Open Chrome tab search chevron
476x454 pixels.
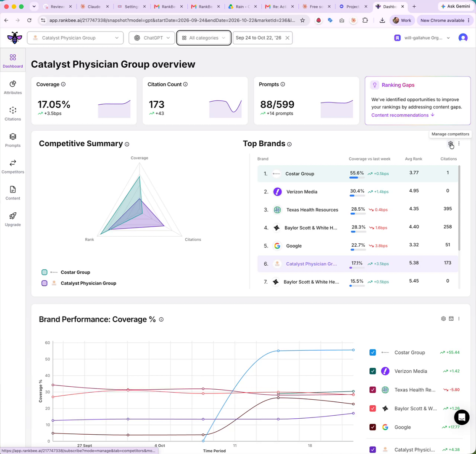click(x=34, y=6)
